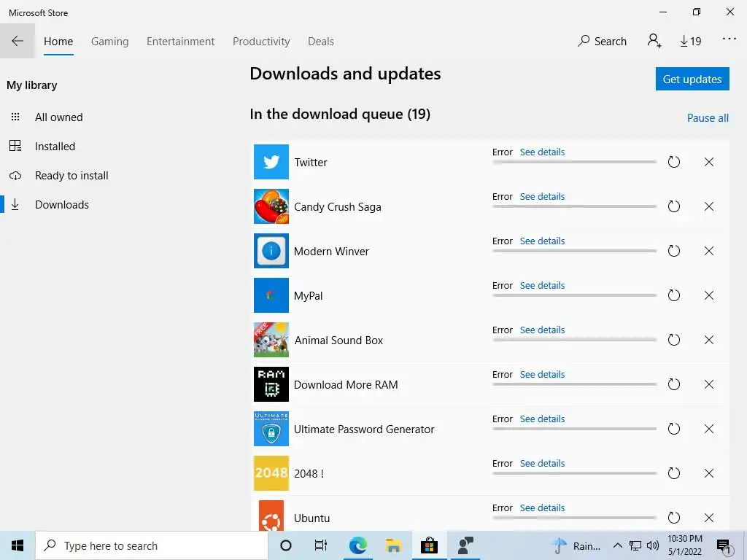Open the Windows Start menu
This screenshot has width=747, height=560.
(18, 545)
